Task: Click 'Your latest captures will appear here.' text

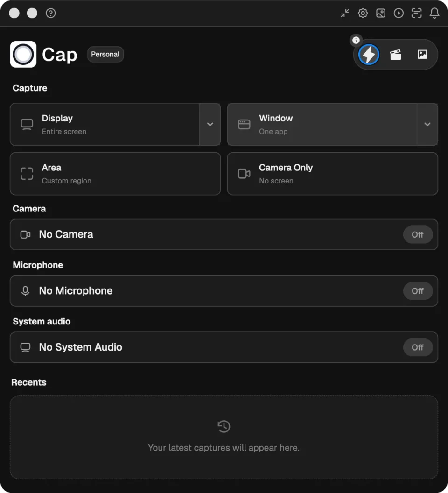Action: click(224, 448)
